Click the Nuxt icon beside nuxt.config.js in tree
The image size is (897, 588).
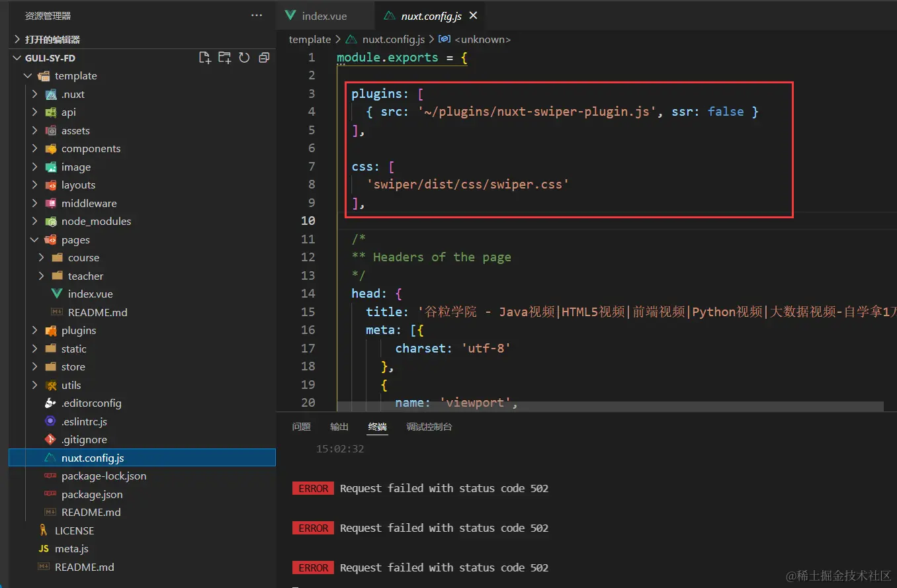[x=50, y=458]
